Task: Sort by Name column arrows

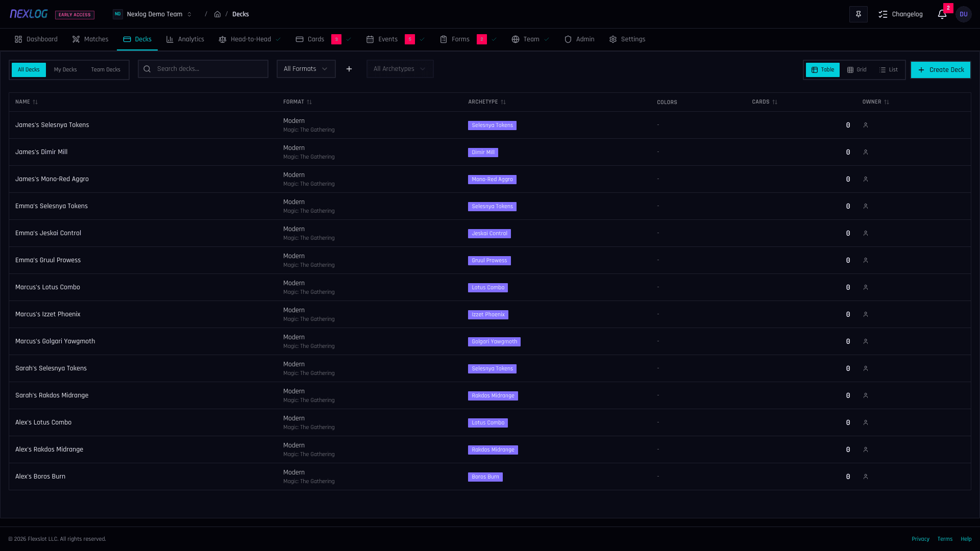Action: tap(35, 102)
